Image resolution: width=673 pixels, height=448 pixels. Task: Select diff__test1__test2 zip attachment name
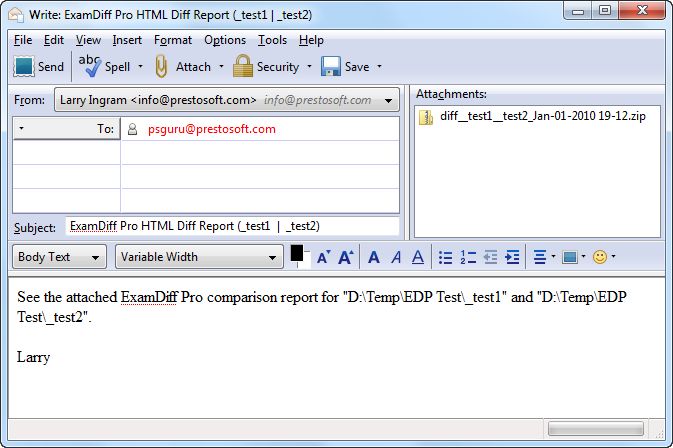(x=543, y=116)
